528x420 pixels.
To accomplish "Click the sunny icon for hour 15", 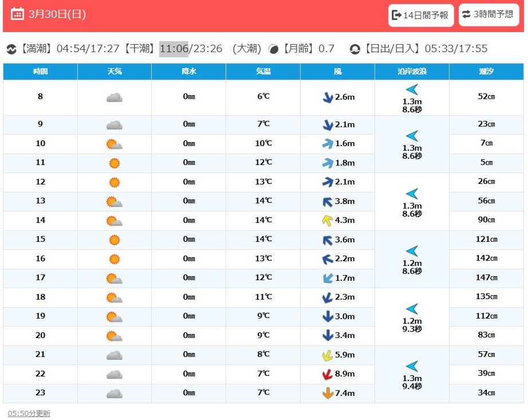I will coord(115,240).
